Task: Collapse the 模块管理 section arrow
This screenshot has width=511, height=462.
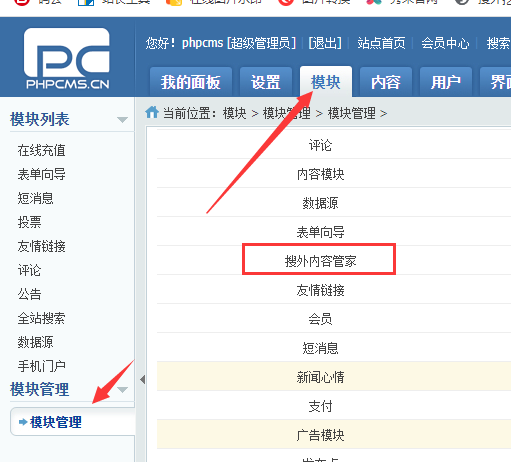Action: click(x=122, y=389)
